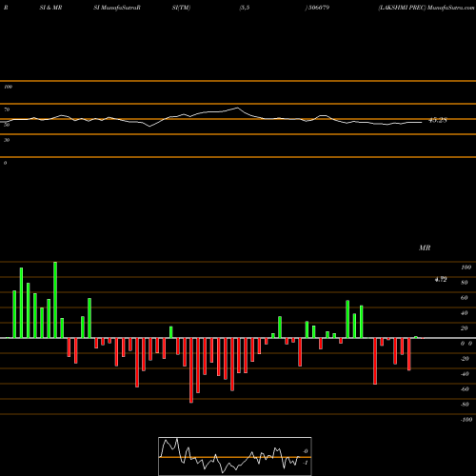476x476 pixels.
Task: Click the MR value 4.72
Action: (x=441, y=279)
